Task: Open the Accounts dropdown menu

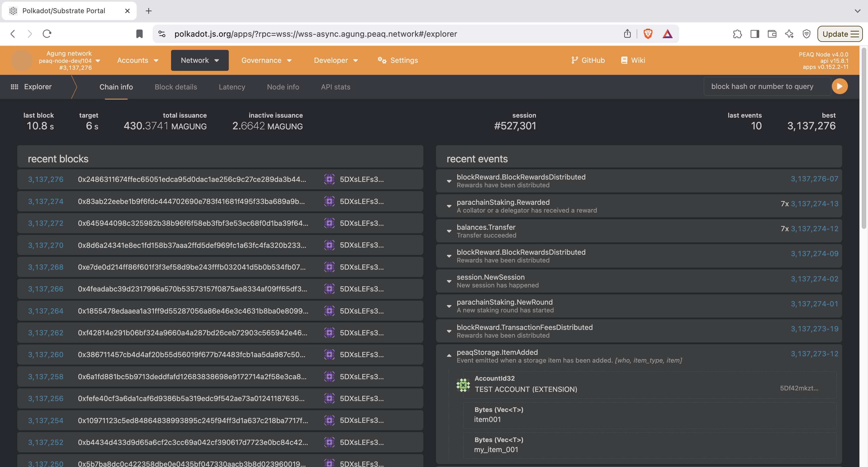Action: [137, 60]
